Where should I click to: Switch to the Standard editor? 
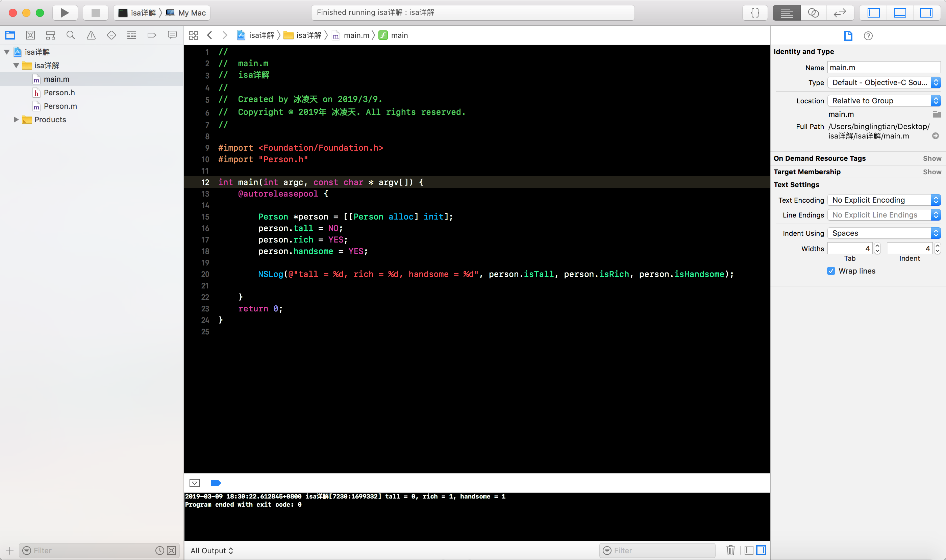pos(786,13)
